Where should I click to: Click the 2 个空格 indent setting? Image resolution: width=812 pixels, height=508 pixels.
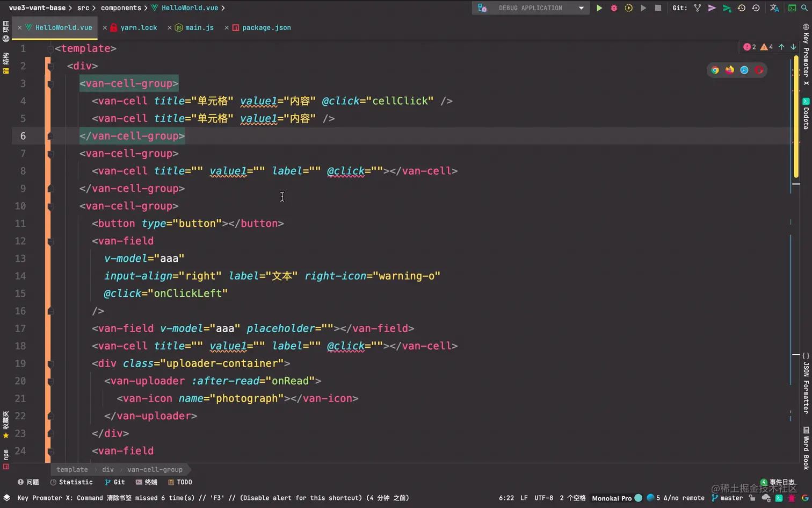point(572,498)
